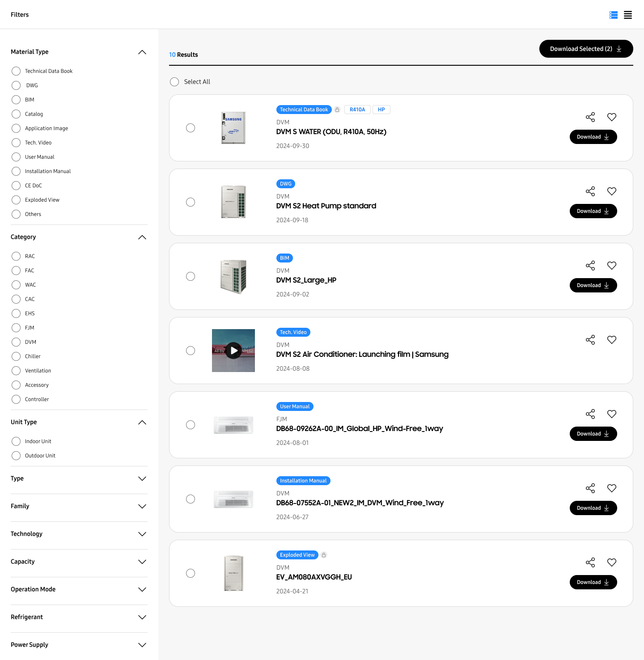Filter by Tech. Video material type
This screenshot has height=660, width=644.
click(16, 143)
